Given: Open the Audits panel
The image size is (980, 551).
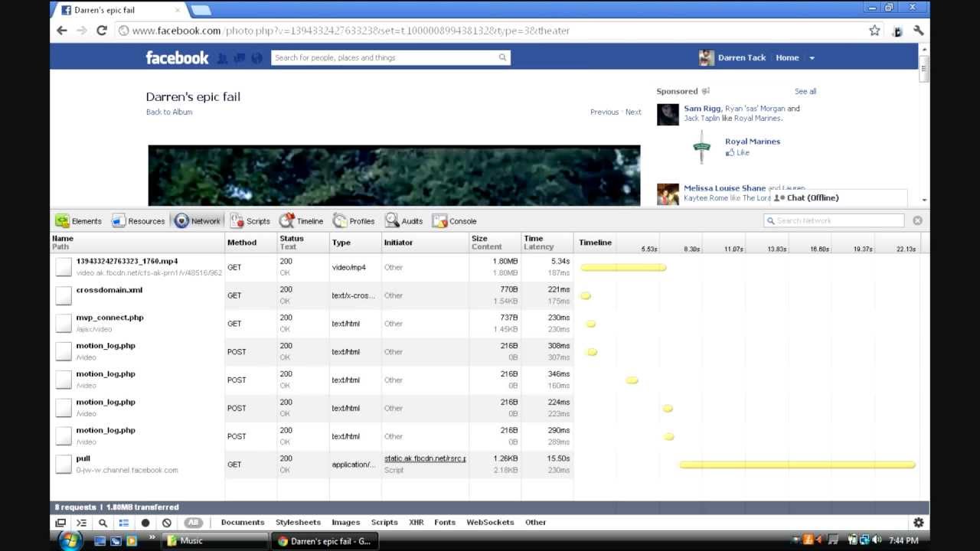Looking at the screenshot, I should [403, 221].
